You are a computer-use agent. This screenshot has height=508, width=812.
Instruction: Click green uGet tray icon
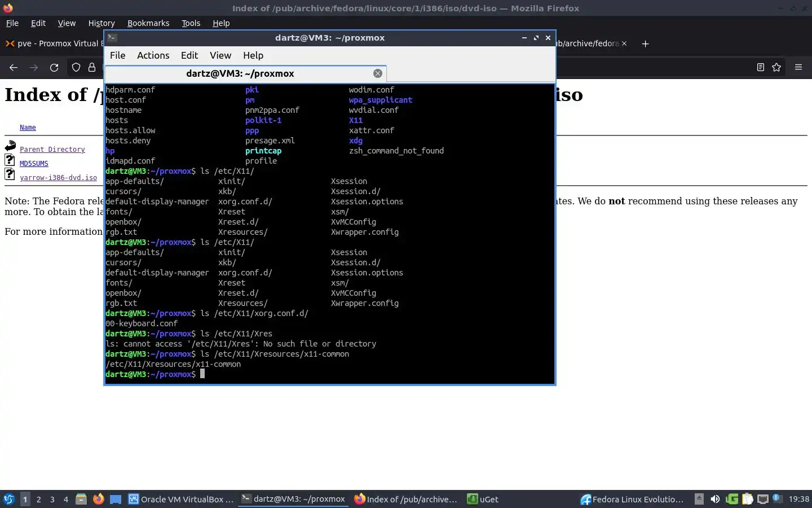731,499
